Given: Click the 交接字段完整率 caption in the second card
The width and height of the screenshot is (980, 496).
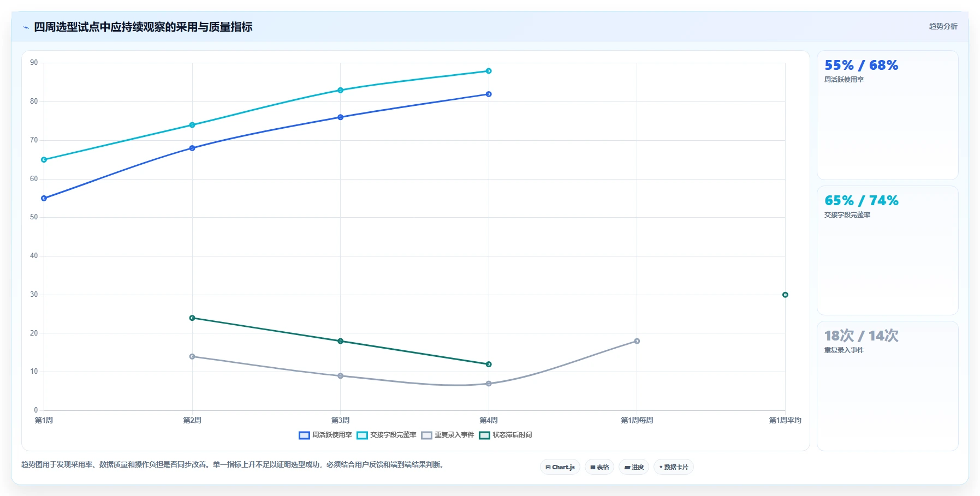Looking at the screenshot, I should [847, 215].
